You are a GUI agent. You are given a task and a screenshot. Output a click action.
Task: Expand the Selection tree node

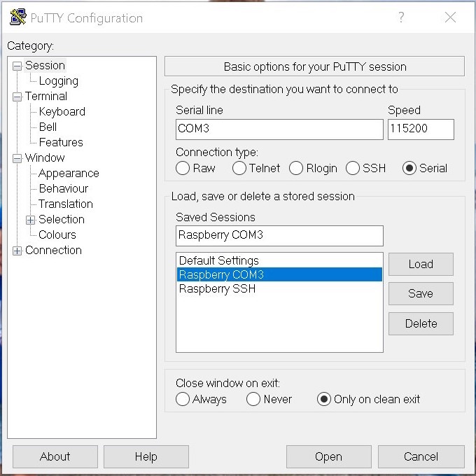click(x=30, y=220)
